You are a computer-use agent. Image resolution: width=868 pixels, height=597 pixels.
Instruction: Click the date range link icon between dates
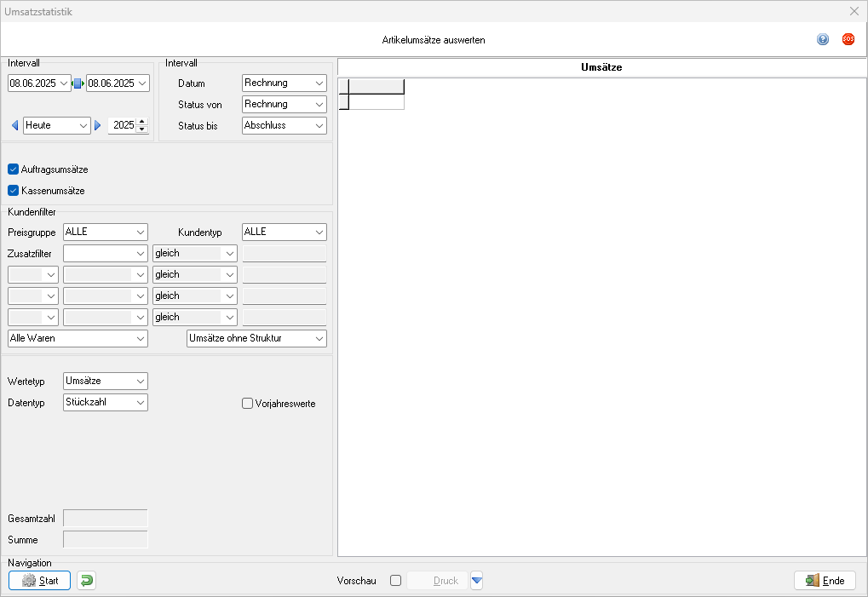(x=78, y=83)
